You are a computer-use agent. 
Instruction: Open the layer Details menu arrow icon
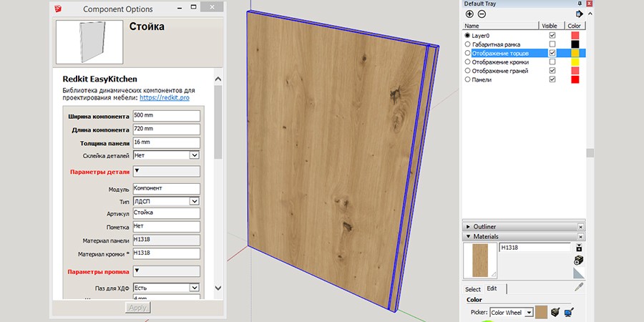[579, 14]
